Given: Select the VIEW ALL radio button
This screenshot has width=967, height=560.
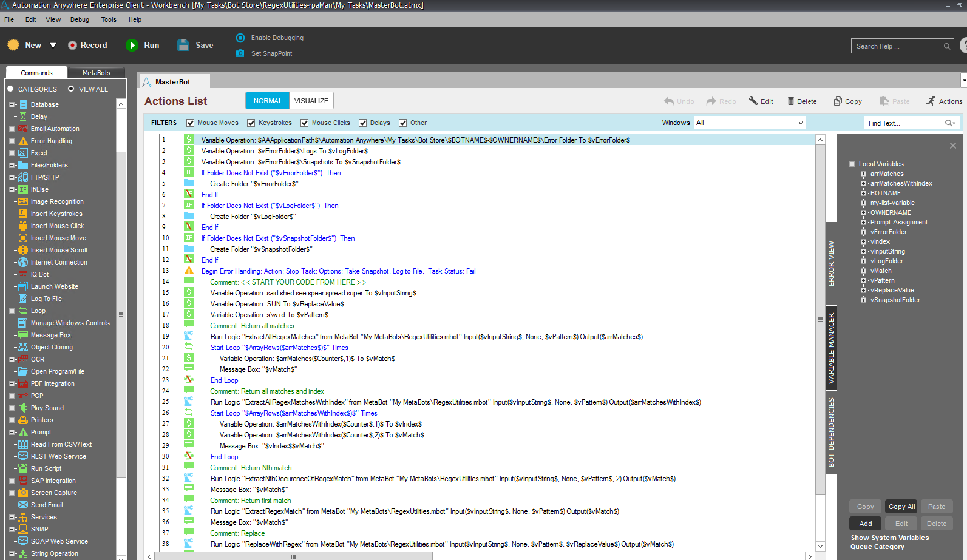Looking at the screenshot, I should pyautogui.click(x=71, y=89).
